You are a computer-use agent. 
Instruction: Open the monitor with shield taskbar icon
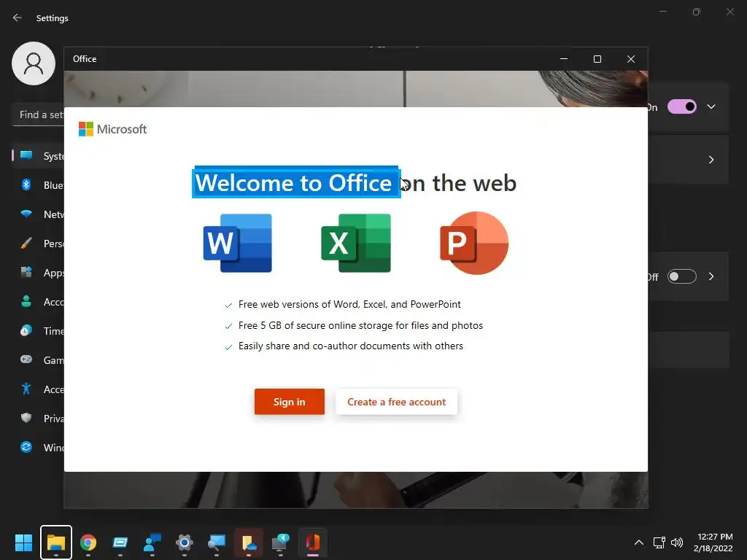coord(281,542)
